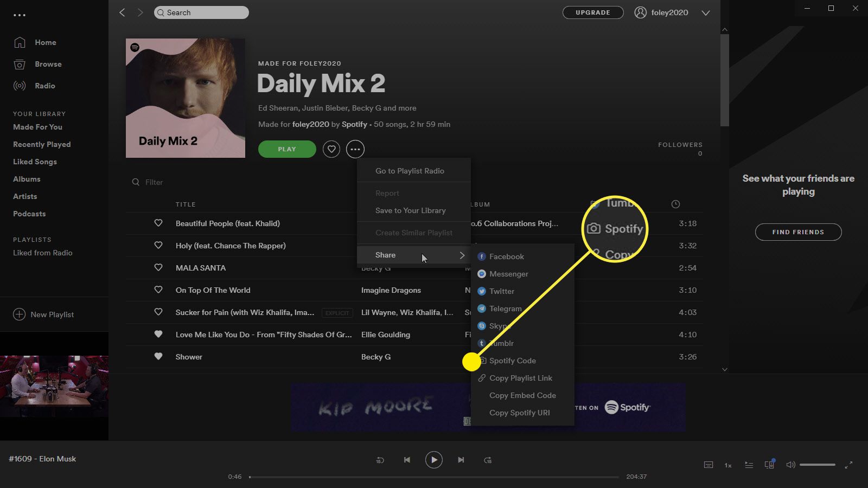Skip back 15 seconds

tap(380, 460)
